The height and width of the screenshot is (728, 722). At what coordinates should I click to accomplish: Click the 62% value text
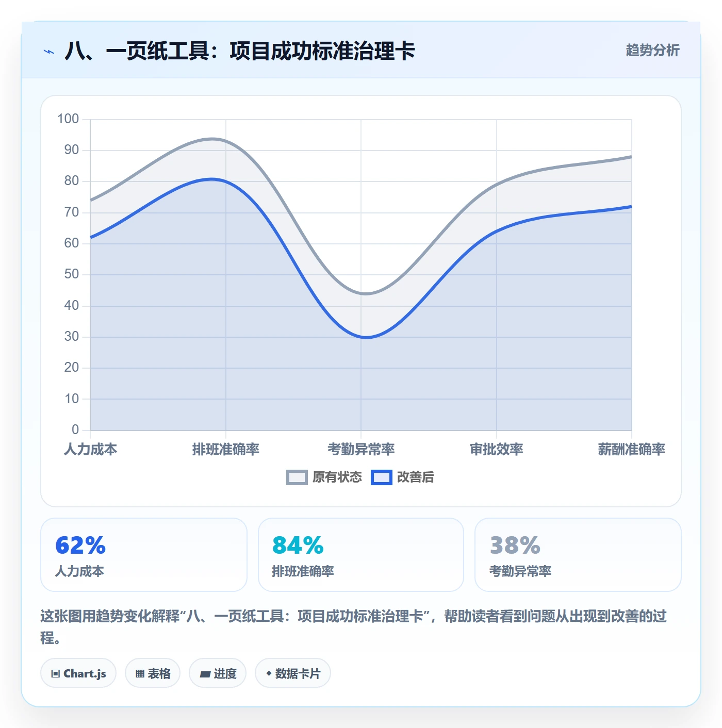click(x=80, y=545)
